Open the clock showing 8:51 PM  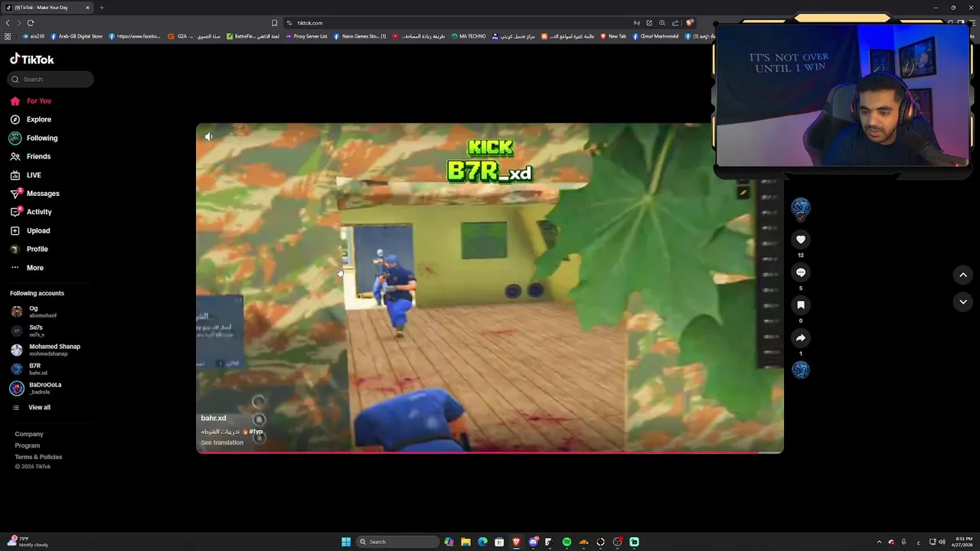pyautogui.click(x=964, y=542)
